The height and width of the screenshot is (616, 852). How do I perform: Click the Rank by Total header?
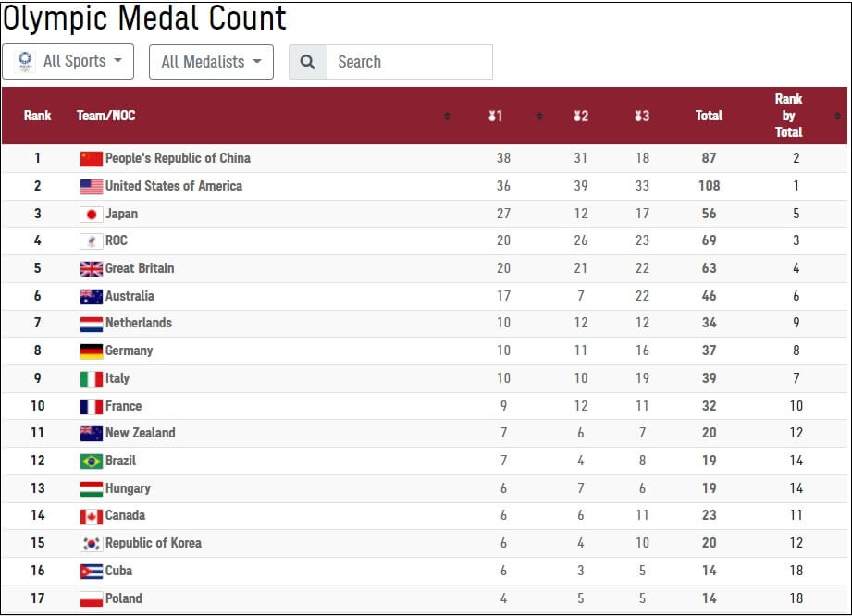point(789,116)
